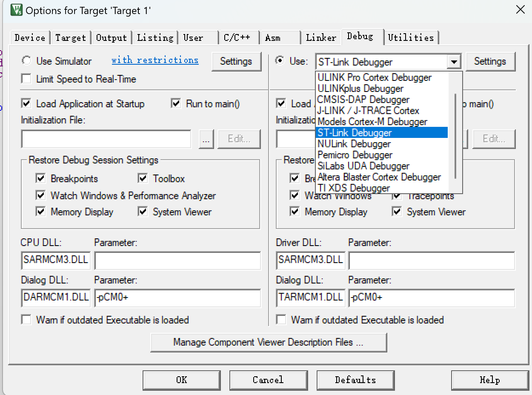Switch to the C/C++ tab

[237, 37]
